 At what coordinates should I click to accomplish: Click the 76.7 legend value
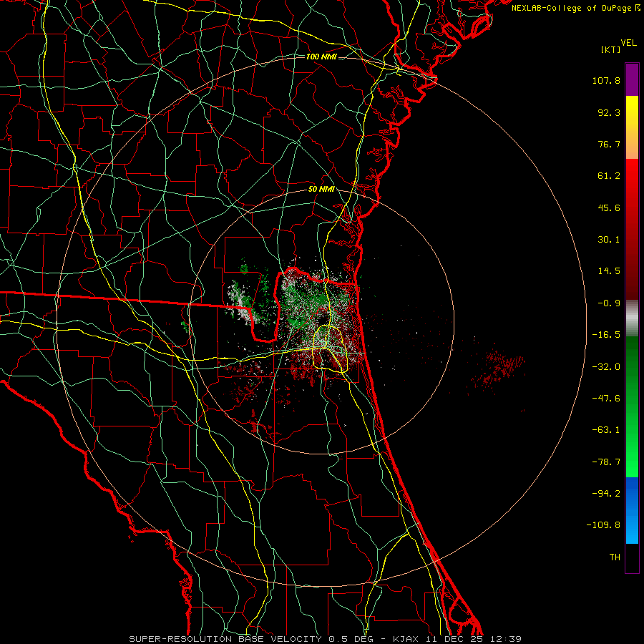point(609,144)
